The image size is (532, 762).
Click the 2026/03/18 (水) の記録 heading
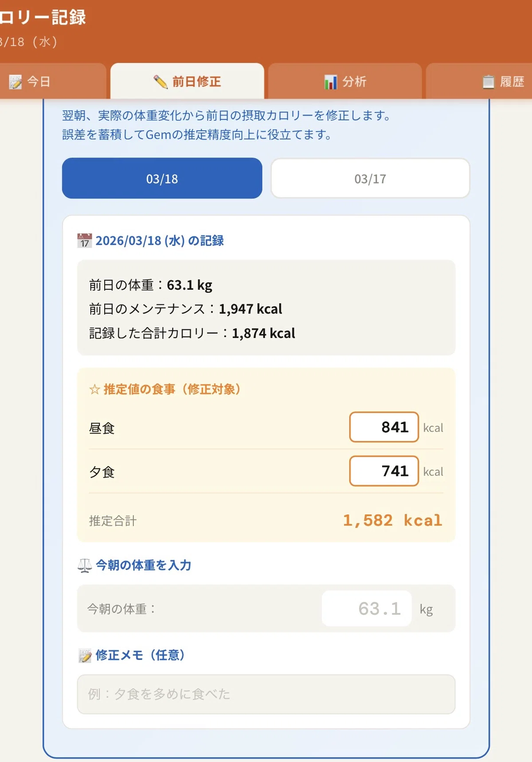tap(160, 240)
